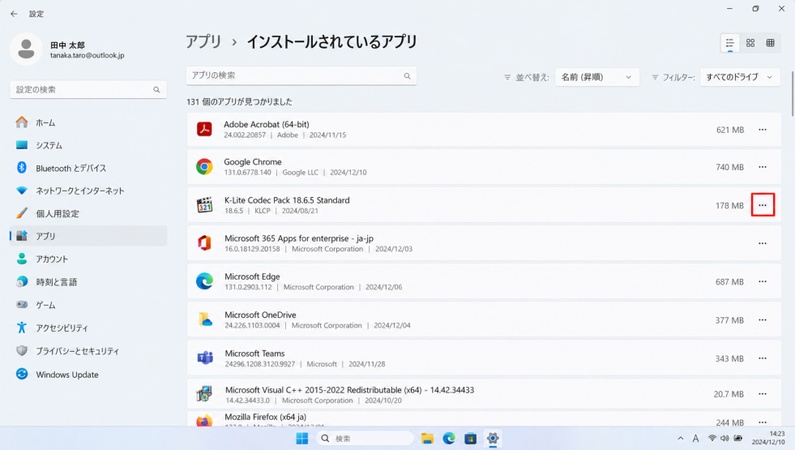The image size is (795, 450).
Task: Open Microsoft Store from the taskbar
Action: pyautogui.click(x=471, y=438)
